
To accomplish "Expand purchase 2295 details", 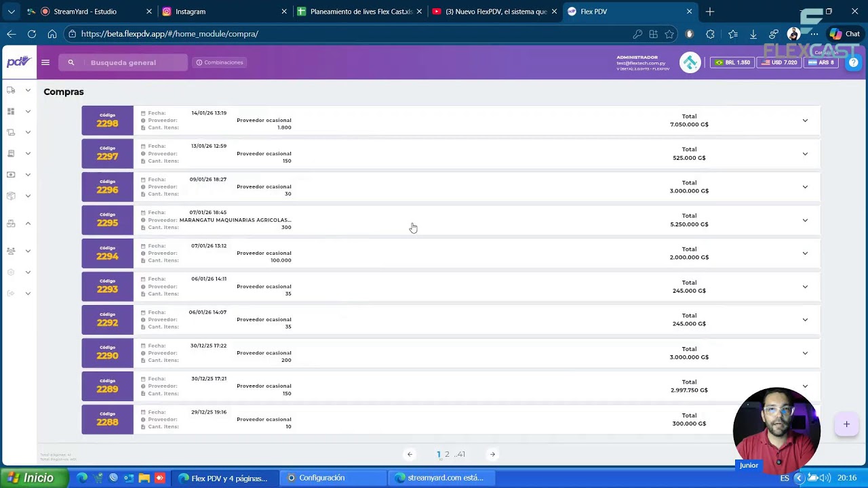I will [x=805, y=220].
